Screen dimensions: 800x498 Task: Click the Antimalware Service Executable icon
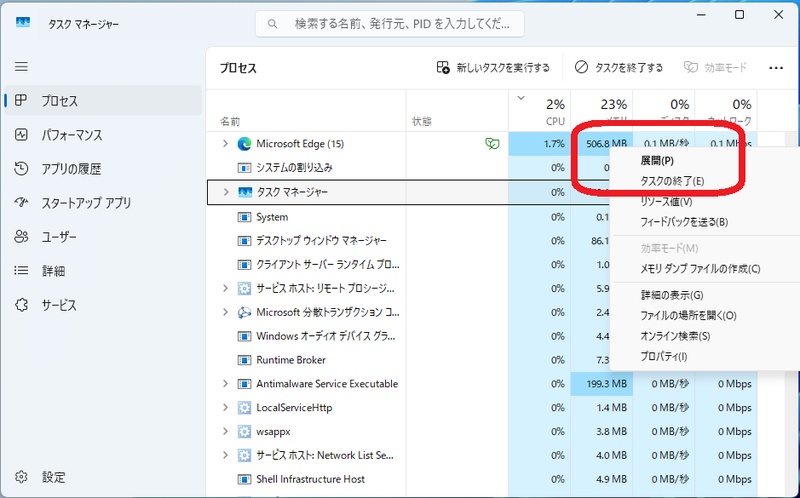click(x=244, y=384)
